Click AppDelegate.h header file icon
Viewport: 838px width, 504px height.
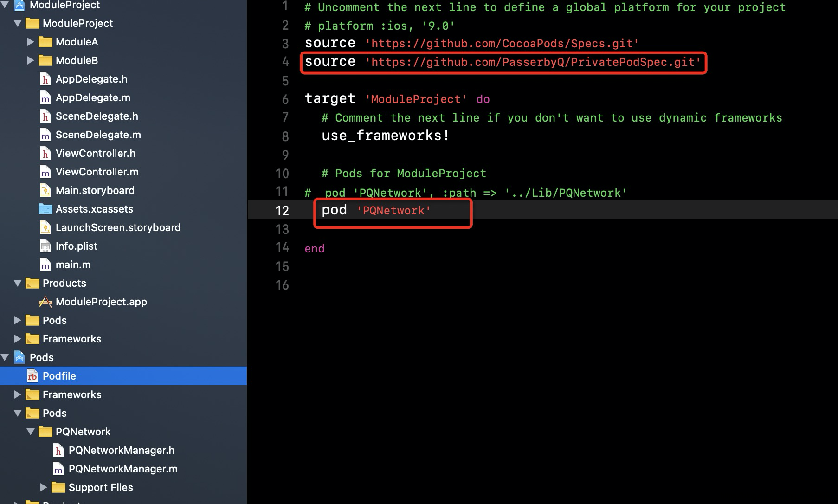click(45, 79)
